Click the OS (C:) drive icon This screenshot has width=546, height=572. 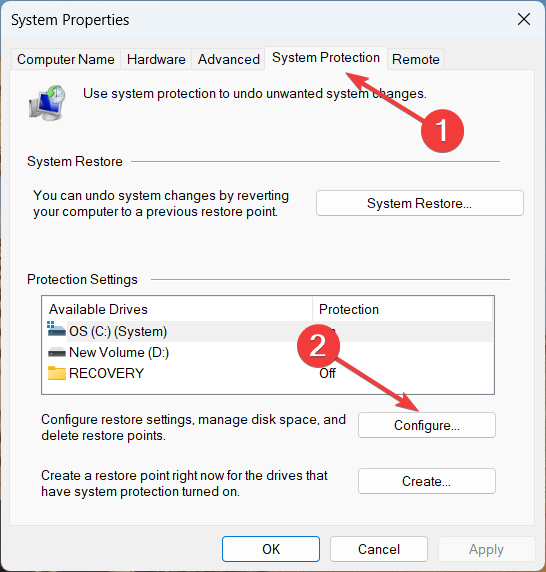(56, 329)
